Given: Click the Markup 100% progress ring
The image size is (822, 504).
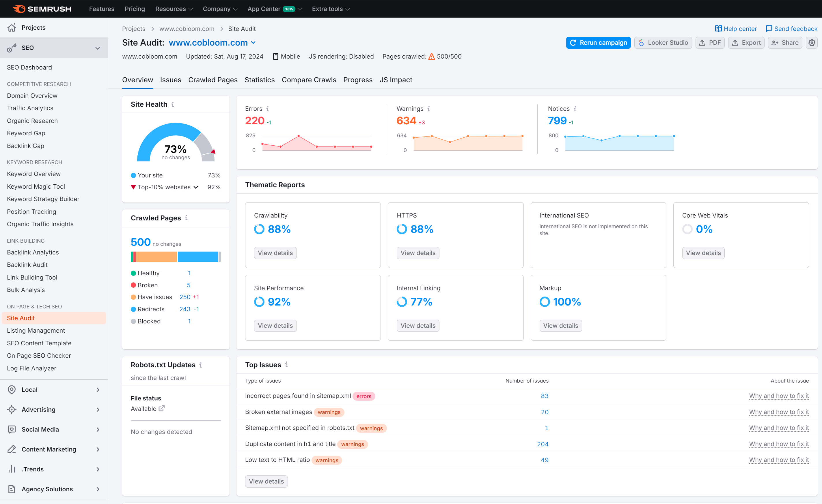Looking at the screenshot, I should [x=545, y=302].
